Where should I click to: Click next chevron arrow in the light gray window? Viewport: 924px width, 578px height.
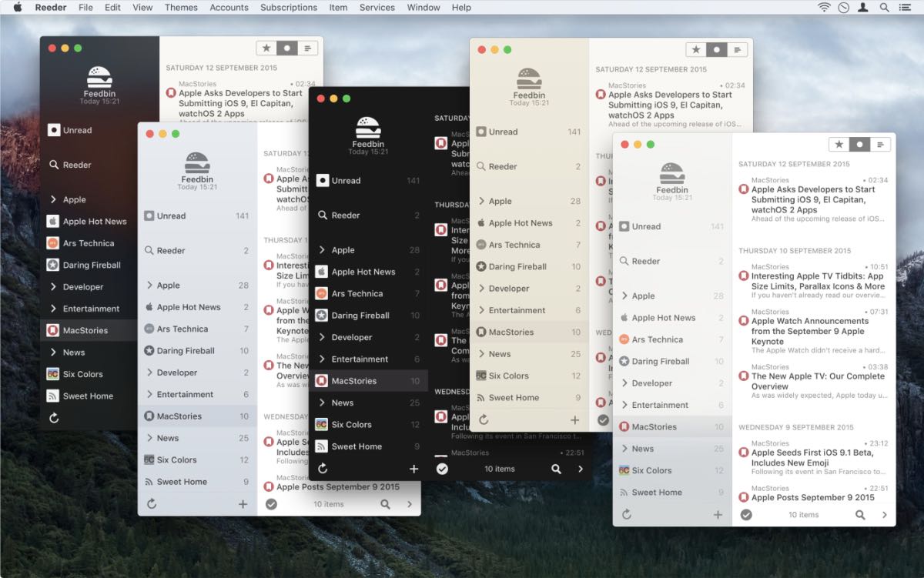coord(410,504)
